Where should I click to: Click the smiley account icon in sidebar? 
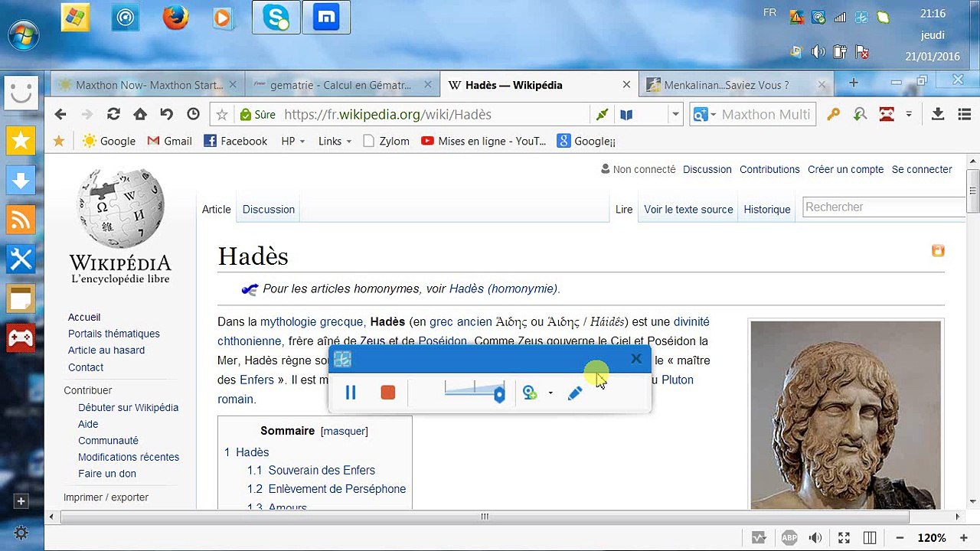[21, 93]
